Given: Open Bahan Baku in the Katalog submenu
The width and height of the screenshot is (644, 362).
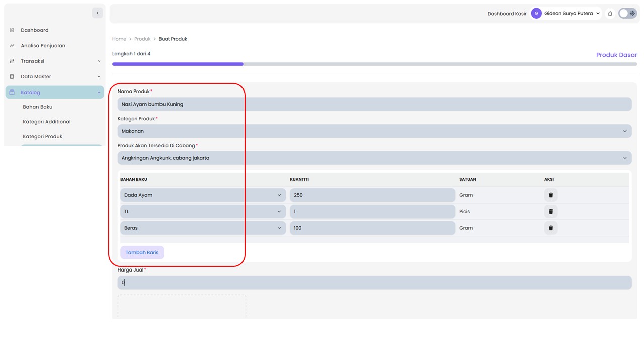Looking at the screenshot, I should [x=38, y=107].
